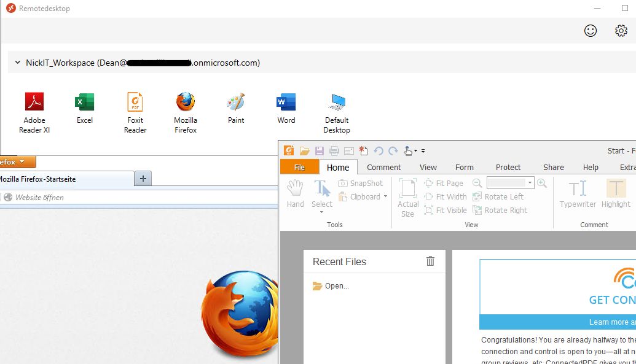The image size is (636, 364).
Task: Select the Highlight tool
Action: click(x=616, y=194)
